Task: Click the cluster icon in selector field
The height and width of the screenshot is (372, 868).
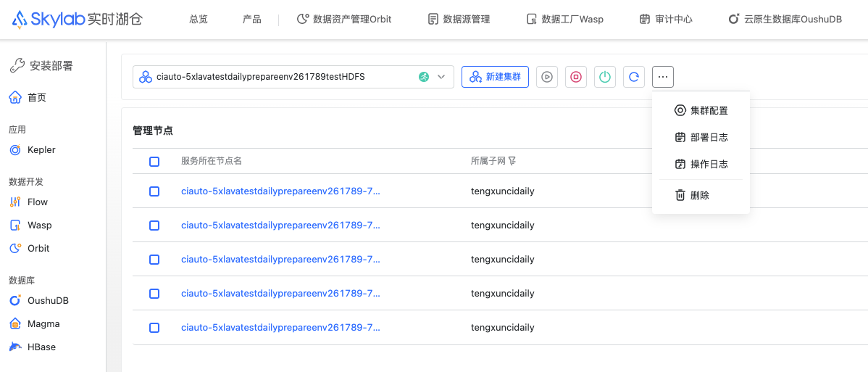Action: point(146,77)
